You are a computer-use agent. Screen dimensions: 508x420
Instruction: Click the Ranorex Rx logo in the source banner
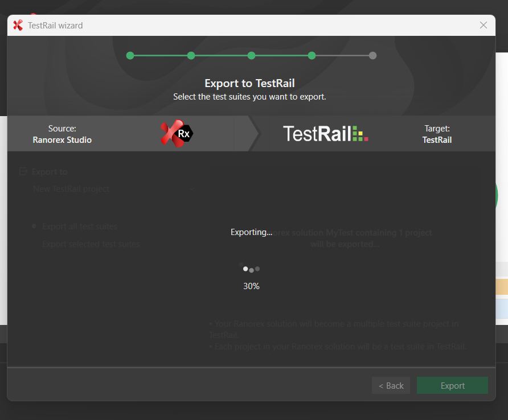(x=177, y=134)
